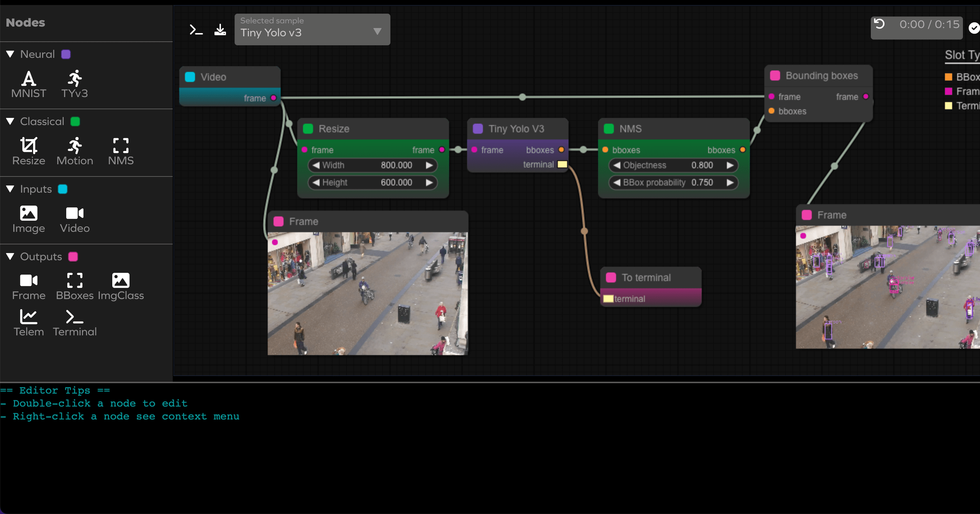The image size is (980, 514).
Task: Open the Selected sample dropdown
Action: point(312,29)
